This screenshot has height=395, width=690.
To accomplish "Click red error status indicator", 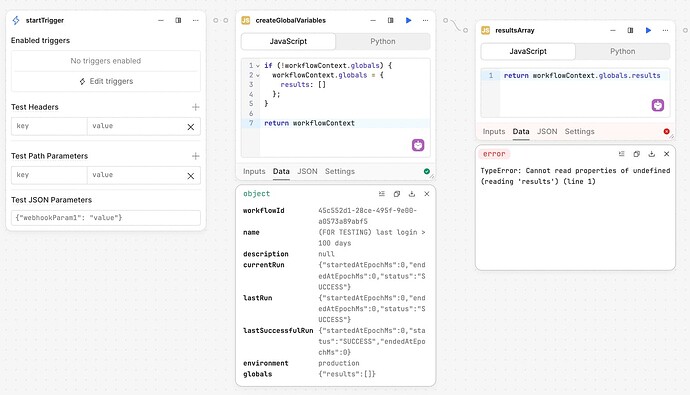I will [x=666, y=132].
